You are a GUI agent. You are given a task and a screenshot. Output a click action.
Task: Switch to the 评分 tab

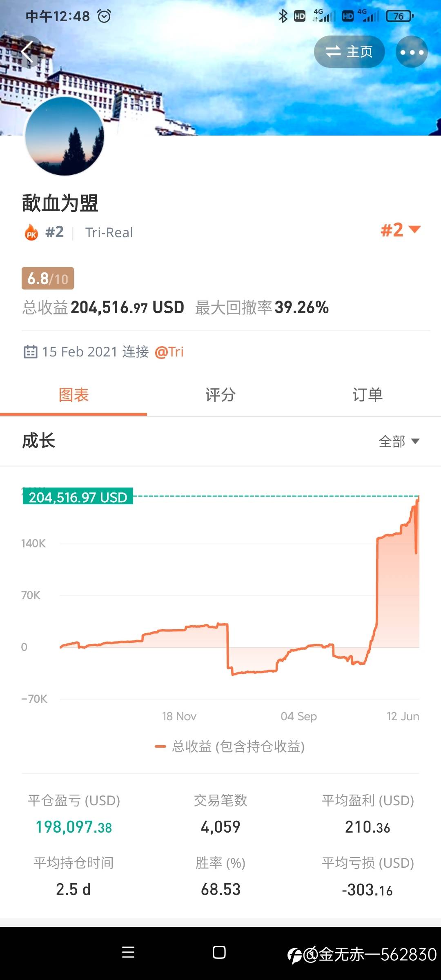click(220, 395)
